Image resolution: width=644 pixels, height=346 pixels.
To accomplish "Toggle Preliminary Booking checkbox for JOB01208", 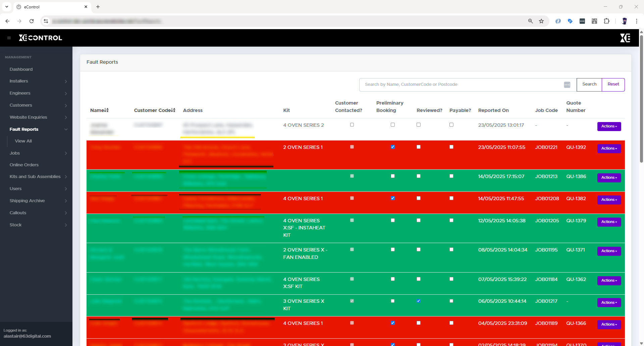I will (x=393, y=198).
